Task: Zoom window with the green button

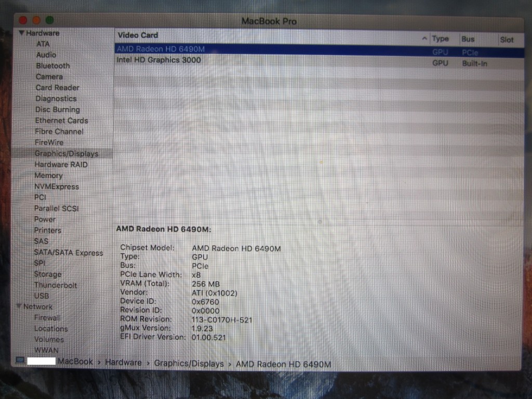Action: point(49,20)
